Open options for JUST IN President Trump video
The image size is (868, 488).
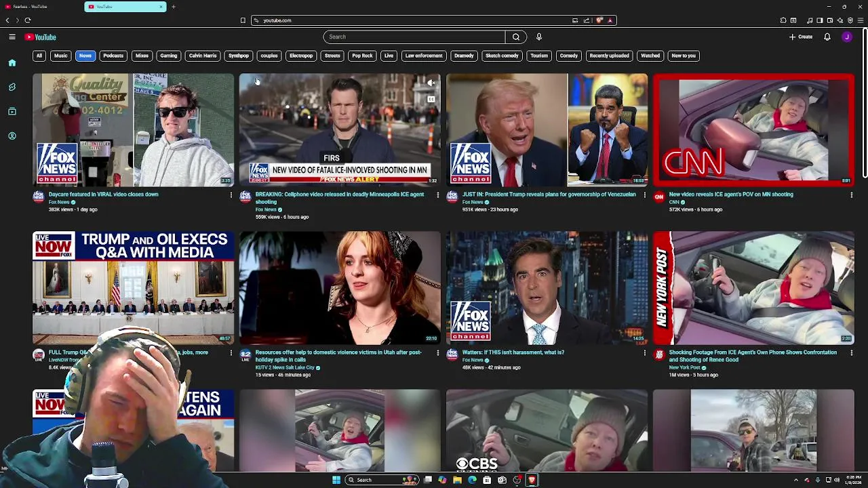pos(644,195)
